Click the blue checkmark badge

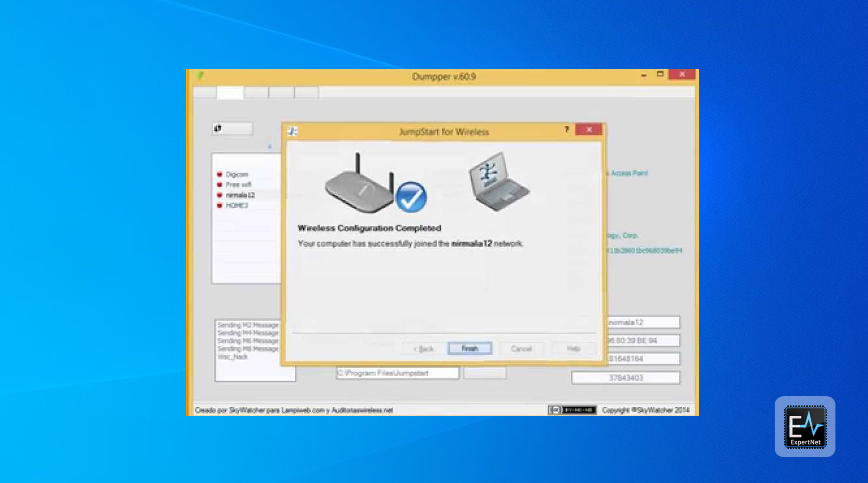[x=411, y=197]
